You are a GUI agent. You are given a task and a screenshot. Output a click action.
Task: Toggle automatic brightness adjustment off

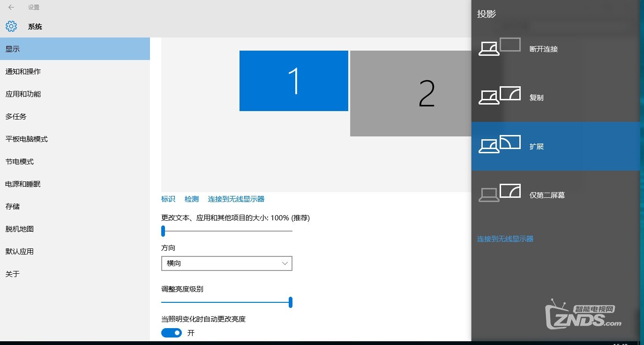click(x=172, y=333)
